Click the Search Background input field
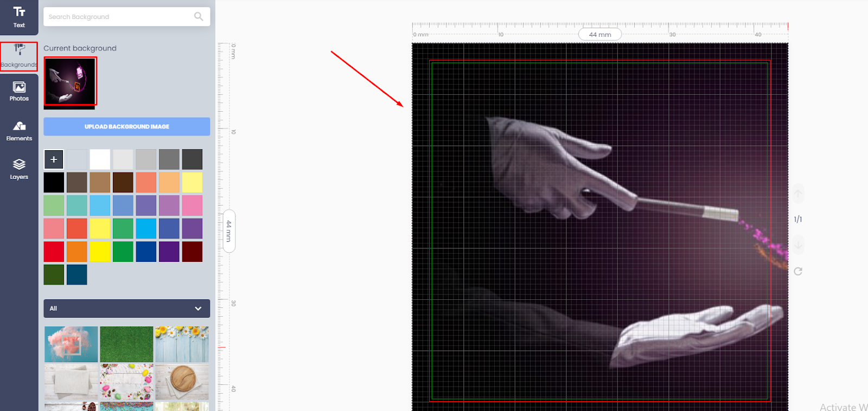 [119, 17]
